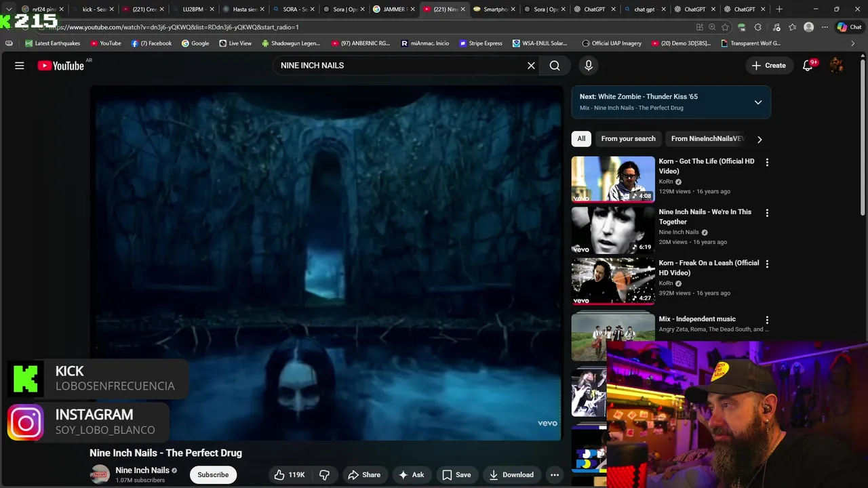Open options menu for Korn - Got The Life
This screenshot has width=868, height=488.
767,163
